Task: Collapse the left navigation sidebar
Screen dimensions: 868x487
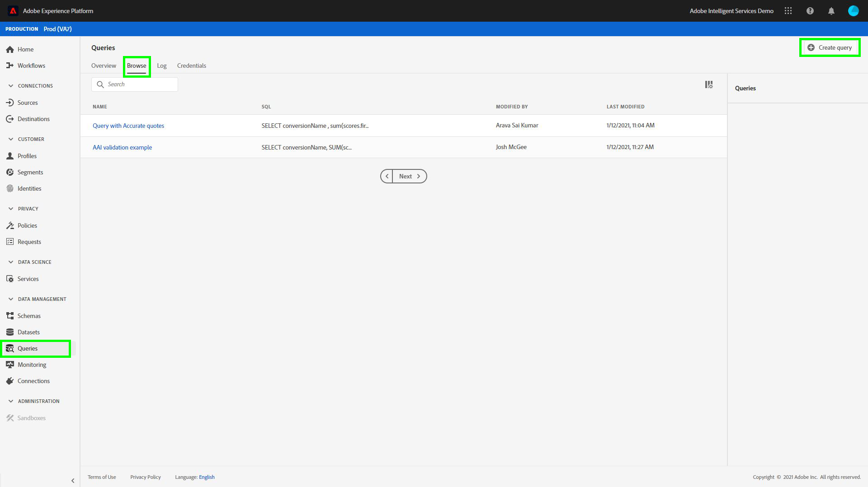Action: (x=73, y=481)
